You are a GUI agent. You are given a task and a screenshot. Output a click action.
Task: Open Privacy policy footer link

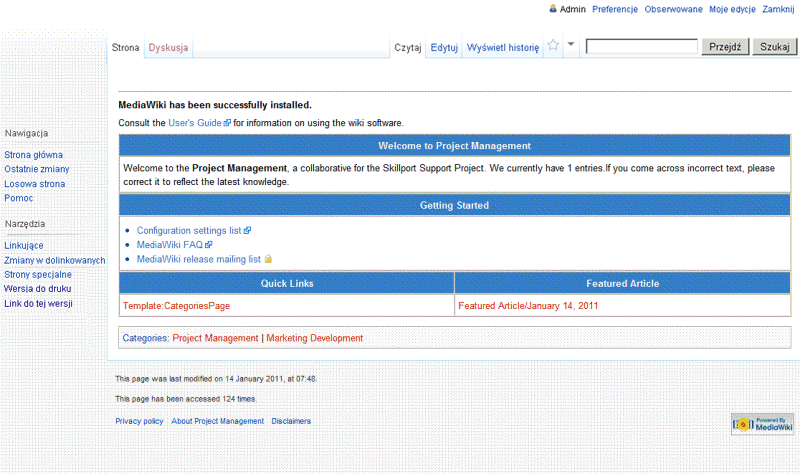[139, 421]
